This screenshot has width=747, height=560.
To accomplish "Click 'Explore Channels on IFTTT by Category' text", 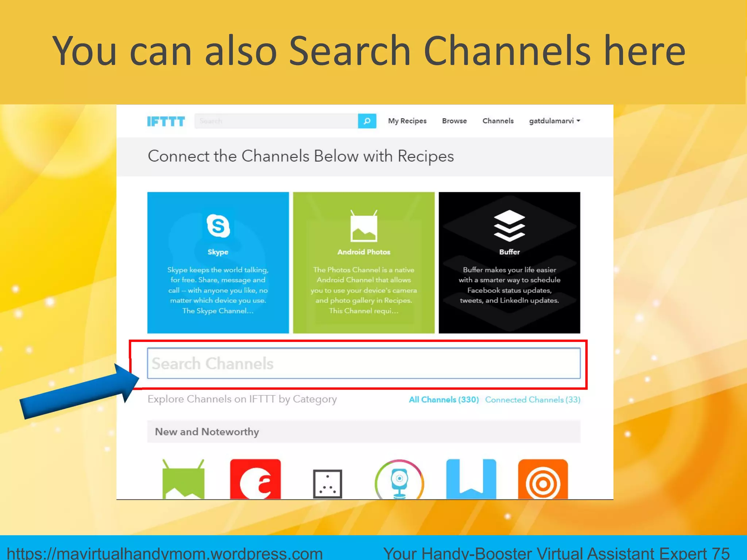I will point(242,399).
